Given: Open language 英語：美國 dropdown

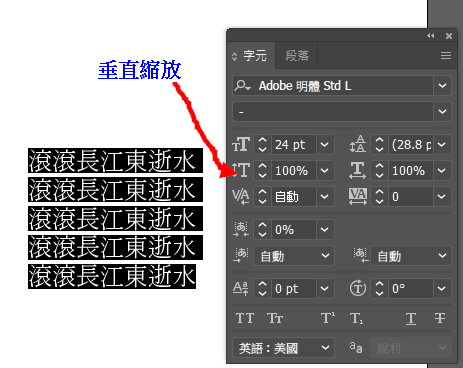Looking at the screenshot, I should pyautogui.click(x=325, y=348).
